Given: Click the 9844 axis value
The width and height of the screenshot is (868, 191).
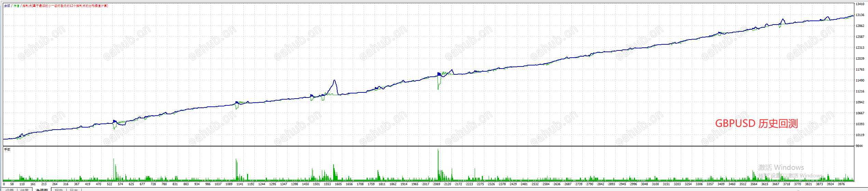Looking at the screenshot, I should [x=859, y=146].
